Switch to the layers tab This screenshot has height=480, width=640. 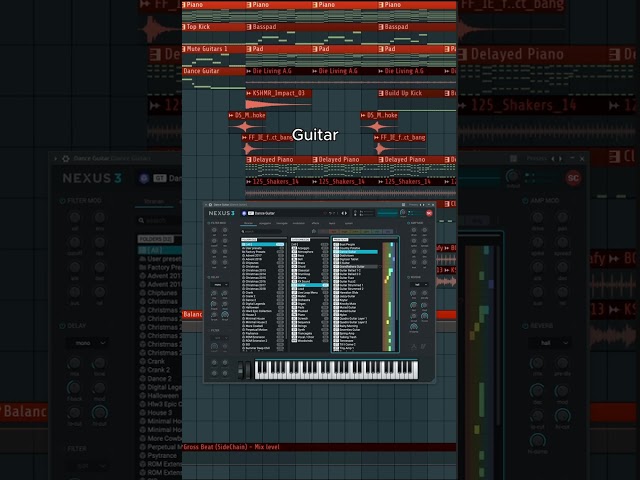[332, 223]
